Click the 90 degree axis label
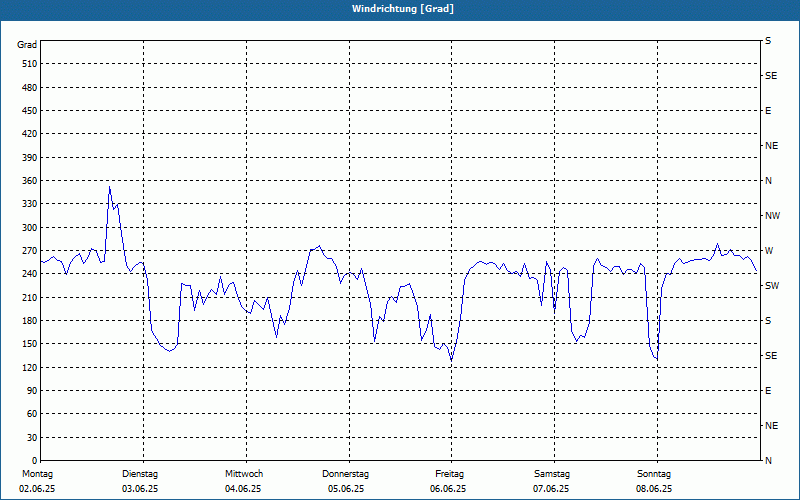 tap(32, 391)
